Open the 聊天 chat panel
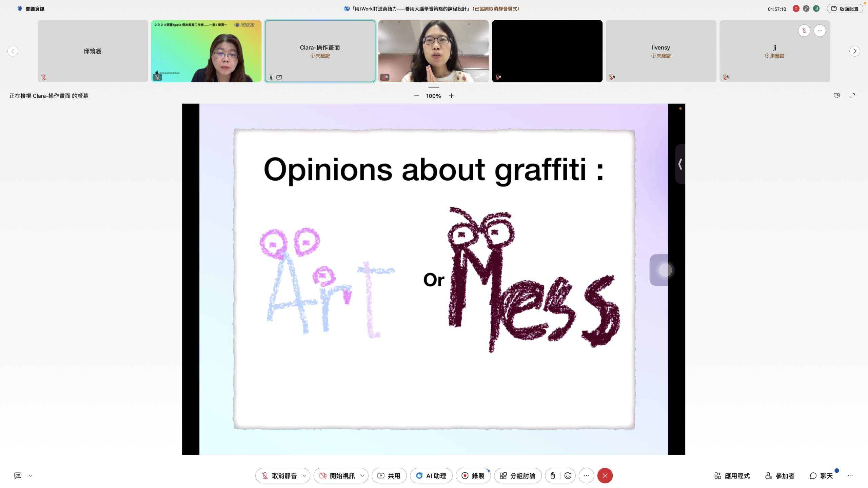This screenshot has width=868, height=488. pyautogui.click(x=821, y=476)
